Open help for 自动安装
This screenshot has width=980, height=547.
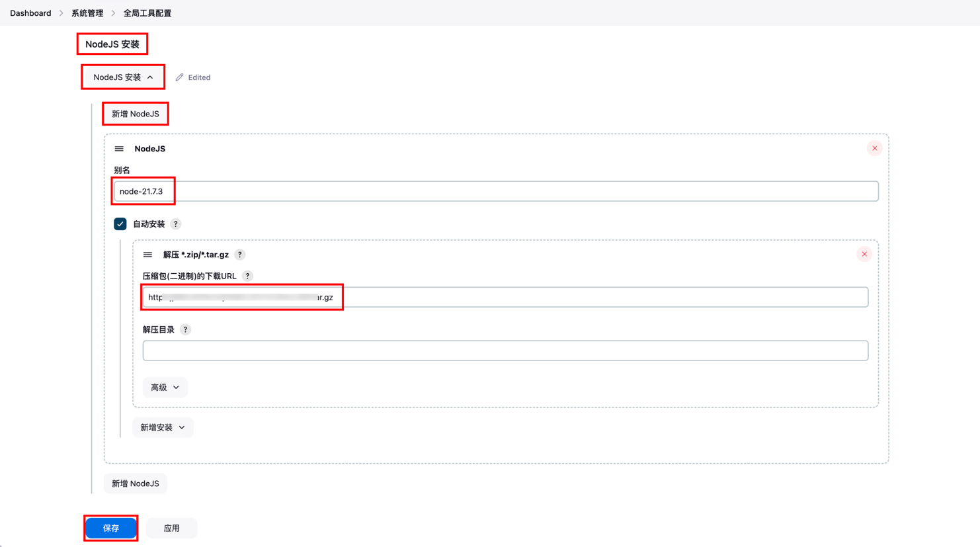point(176,224)
